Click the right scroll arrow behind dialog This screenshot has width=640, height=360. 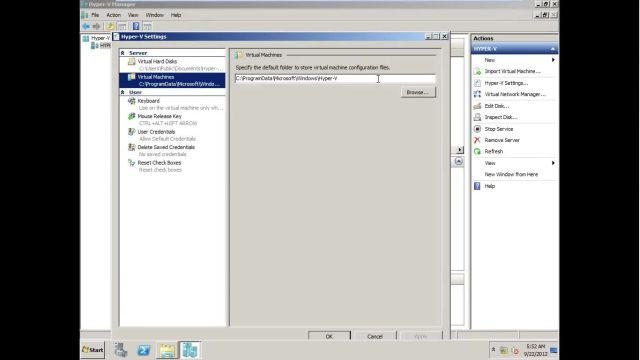pos(459,150)
